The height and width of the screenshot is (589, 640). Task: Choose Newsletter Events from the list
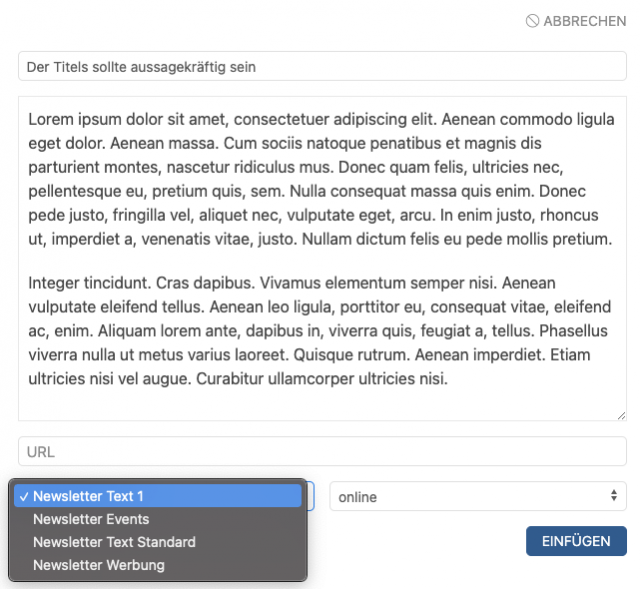pyautogui.click(x=91, y=519)
